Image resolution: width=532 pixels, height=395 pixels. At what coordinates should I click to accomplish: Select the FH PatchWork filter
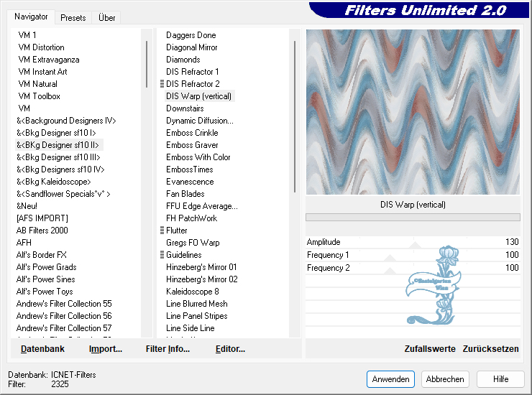point(192,218)
